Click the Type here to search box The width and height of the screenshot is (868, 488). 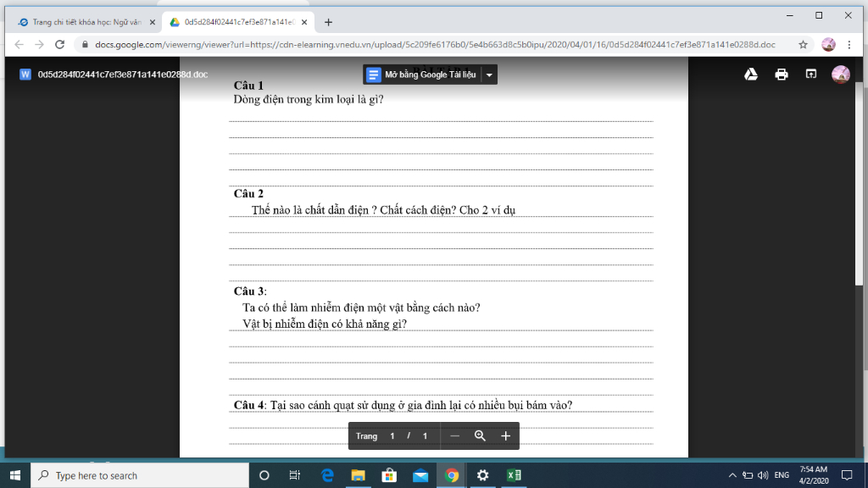[140, 475]
